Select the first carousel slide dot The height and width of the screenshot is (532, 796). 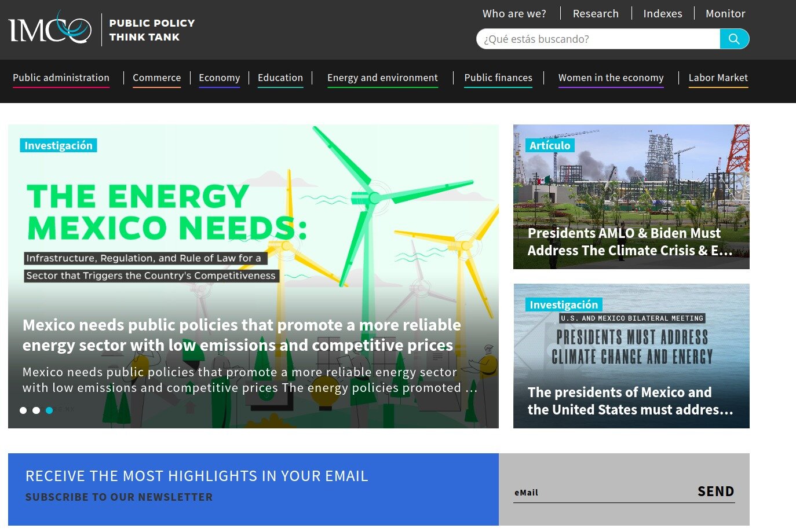pos(23,410)
